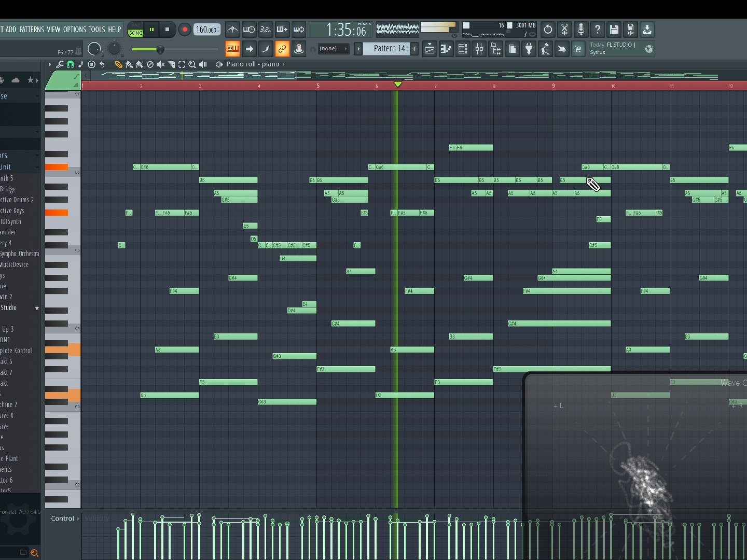Click the master volume knob
This screenshot has width=747, height=560.
pyautogui.click(x=94, y=49)
